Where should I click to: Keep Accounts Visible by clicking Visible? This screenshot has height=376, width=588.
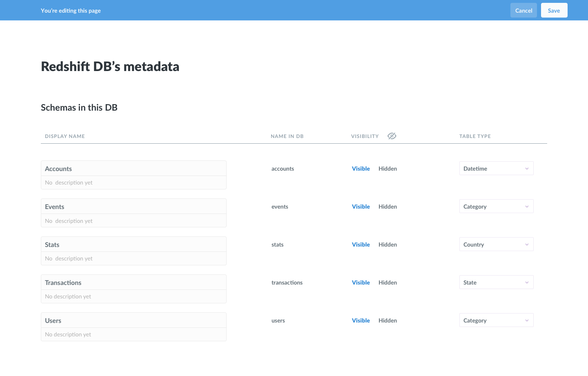click(361, 168)
